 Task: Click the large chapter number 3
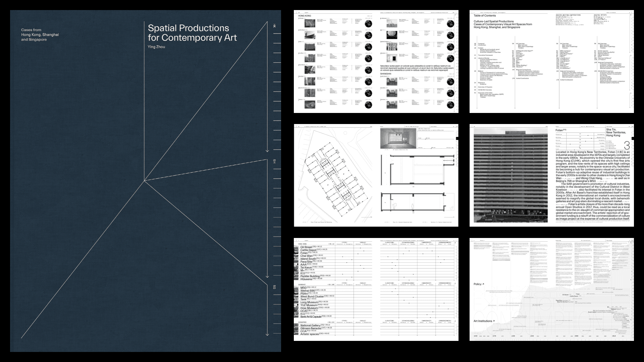[x=627, y=145]
